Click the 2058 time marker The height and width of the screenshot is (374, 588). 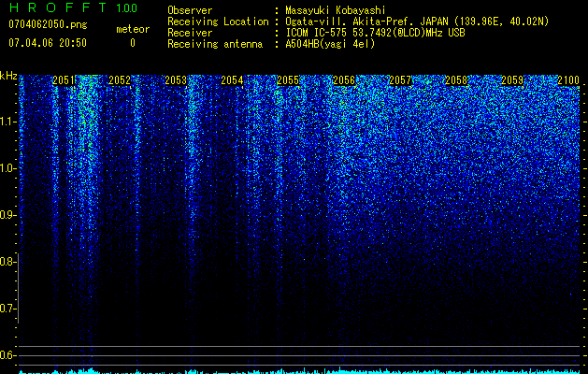(456, 80)
